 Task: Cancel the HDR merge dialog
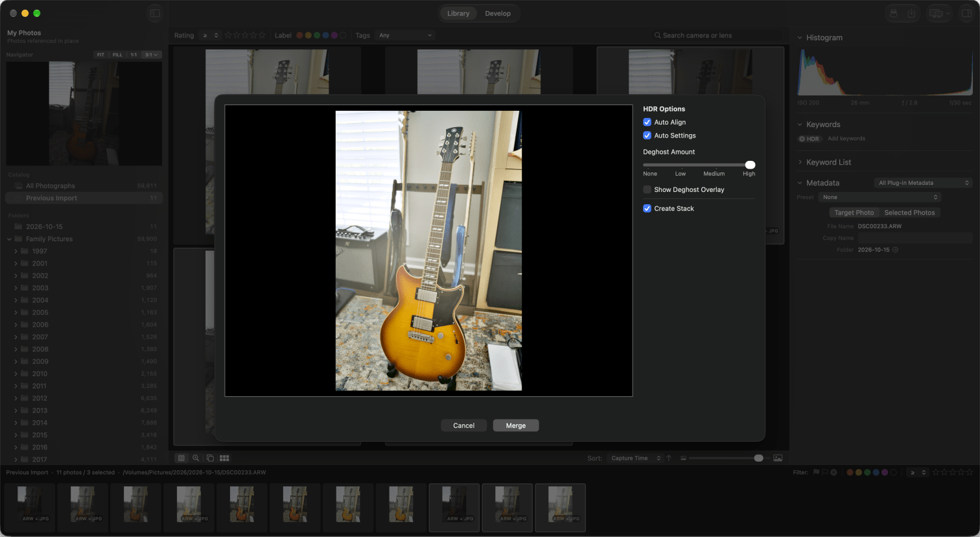[x=463, y=425]
